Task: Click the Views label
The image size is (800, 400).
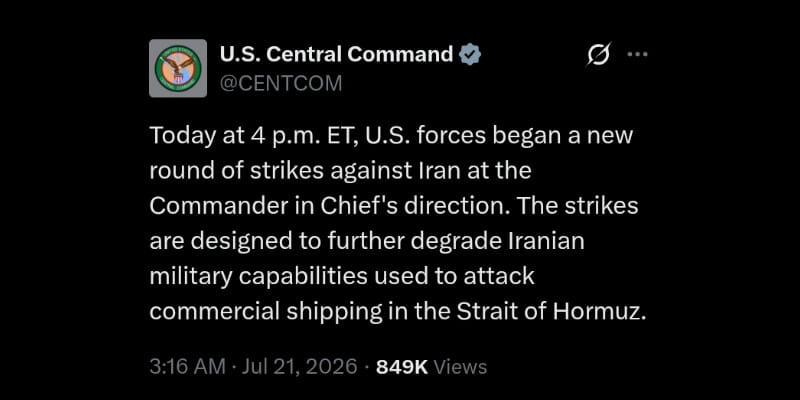Action: click(460, 367)
